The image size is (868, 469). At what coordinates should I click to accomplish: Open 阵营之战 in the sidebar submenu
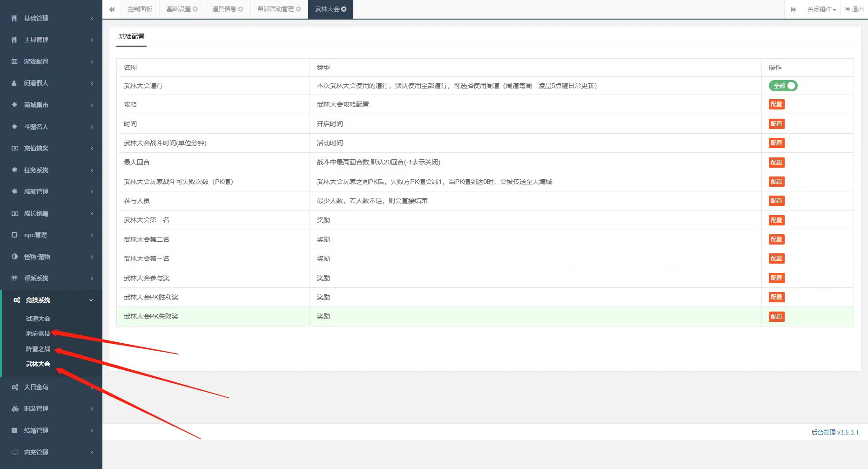(38, 349)
